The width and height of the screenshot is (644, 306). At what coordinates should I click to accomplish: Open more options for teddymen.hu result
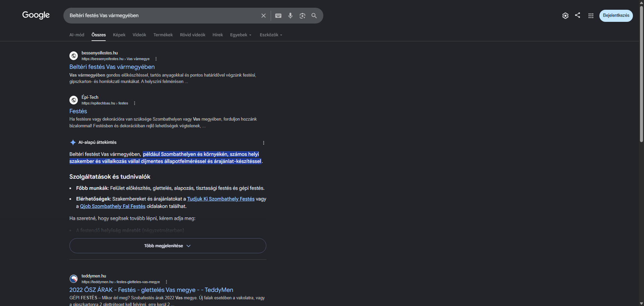click(166, 282)
